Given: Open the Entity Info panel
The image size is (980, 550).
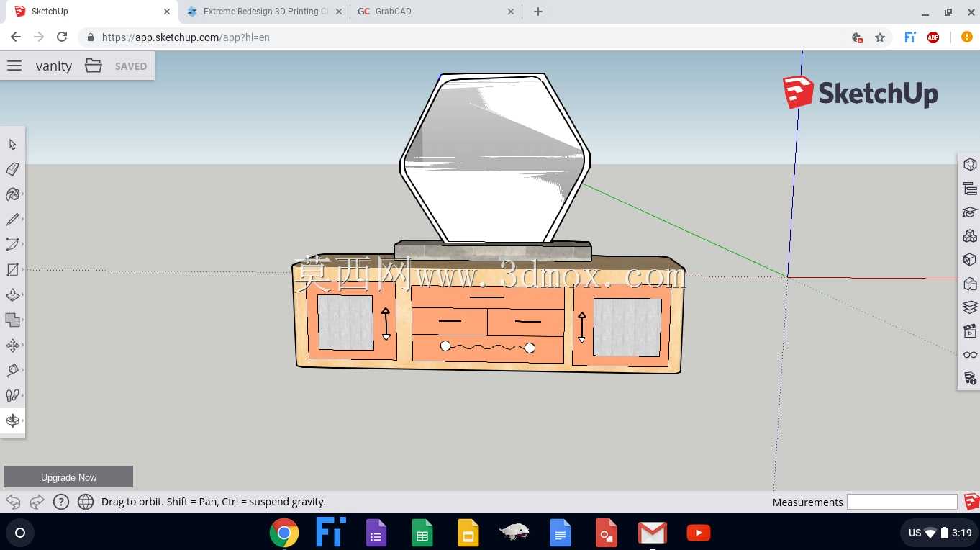Looking at the screenshot, I should click(x=969, y=165).
